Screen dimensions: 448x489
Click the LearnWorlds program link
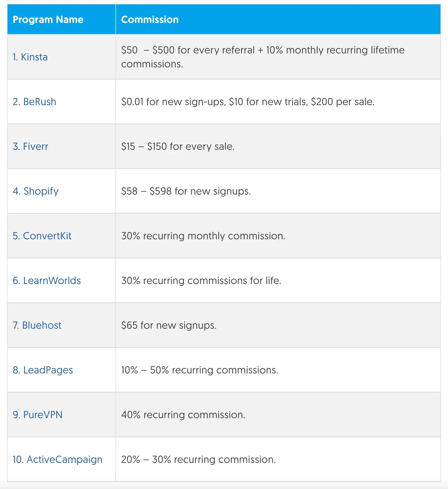pos(47,281)
